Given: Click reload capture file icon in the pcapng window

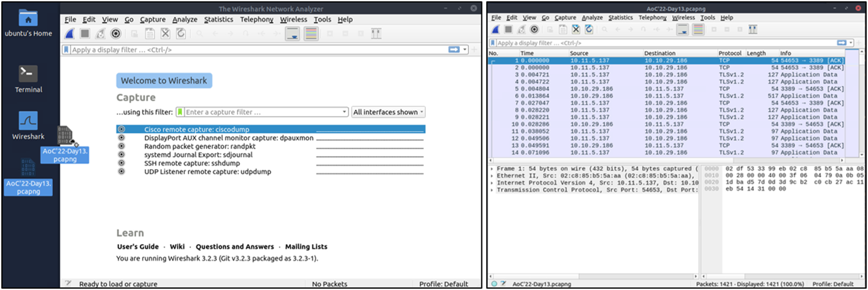Looking at the screenshot, I should coord(589,29).
